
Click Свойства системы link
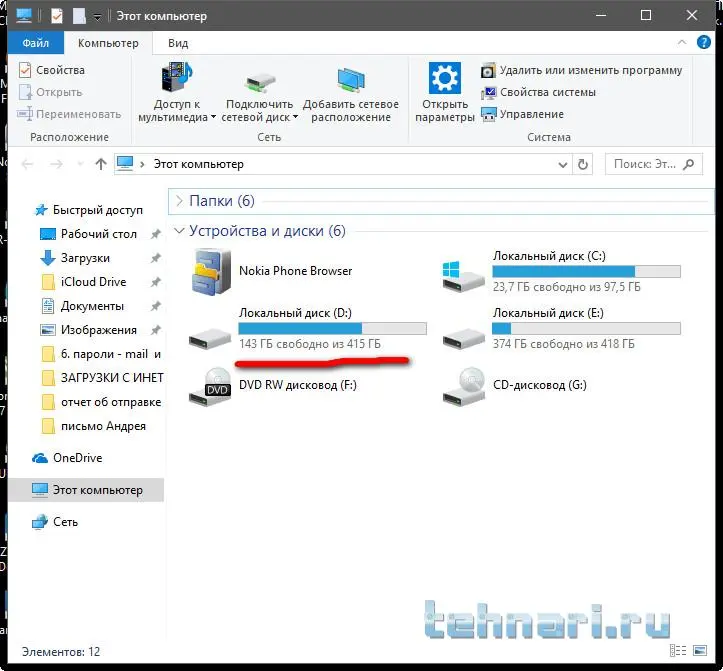pos(538,92)
